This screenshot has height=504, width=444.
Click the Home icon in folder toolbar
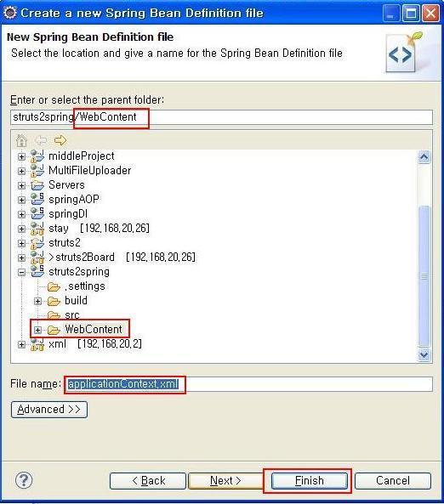[21, 140]
